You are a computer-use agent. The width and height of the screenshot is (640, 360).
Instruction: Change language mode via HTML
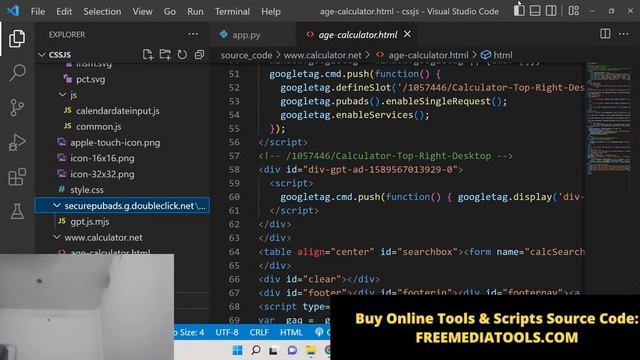coord(291,333)
